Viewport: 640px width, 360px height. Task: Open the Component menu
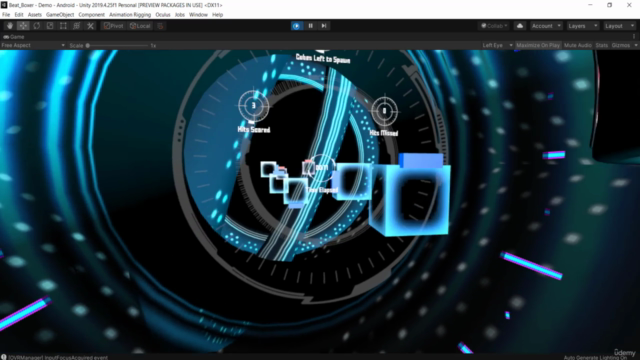pyautogui.click(x=91, y=15)
